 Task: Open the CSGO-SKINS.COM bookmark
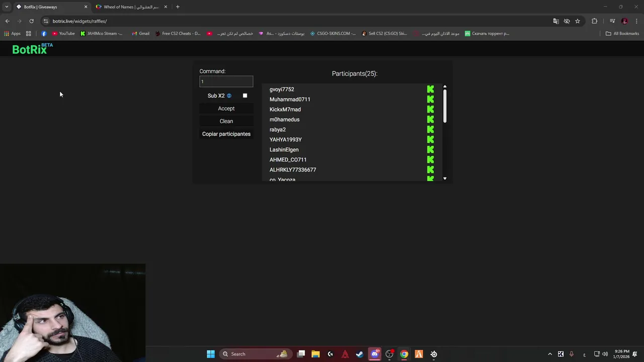tap(333, 34)
